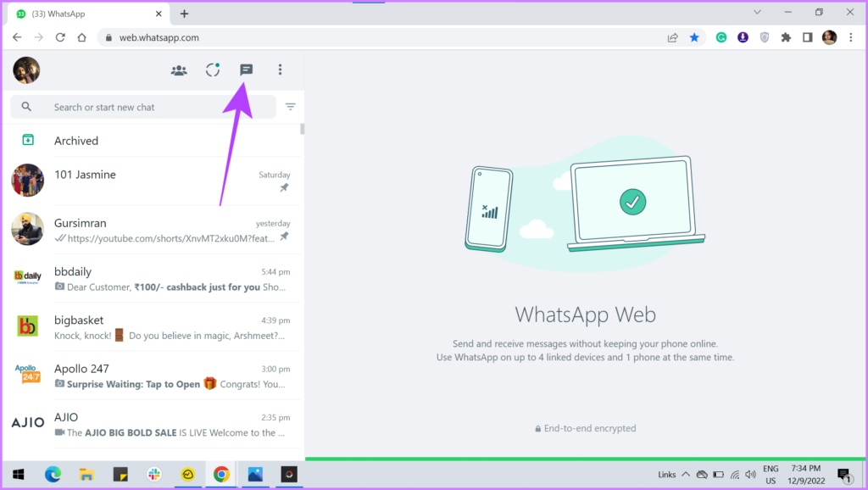Click the New chat icon
This screenshot has height=490, width=868.
click(x=246, y=70)
